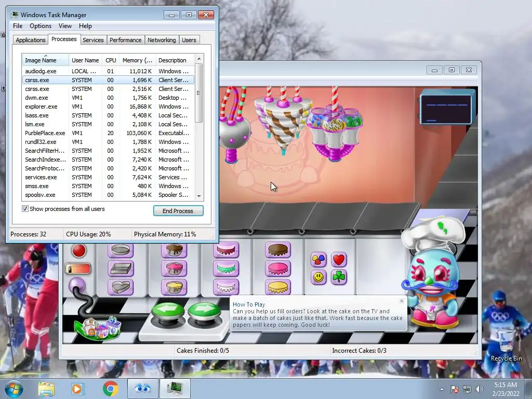This screenshot has height=399, width=532.
Task: Sort processes by Image Name column
Action: (x=45, y=60)
